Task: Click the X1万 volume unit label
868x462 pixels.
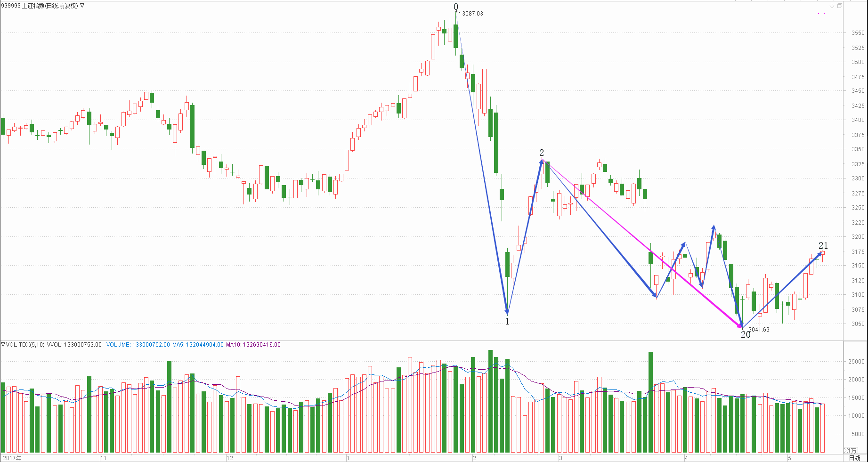Action: click(850, 451)
